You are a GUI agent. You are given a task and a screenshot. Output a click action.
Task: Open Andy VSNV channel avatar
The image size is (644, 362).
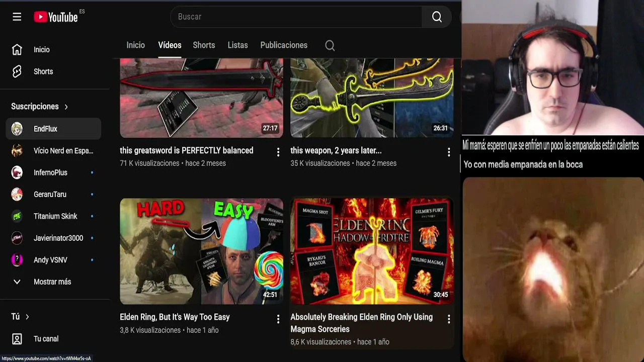(17, 260)
